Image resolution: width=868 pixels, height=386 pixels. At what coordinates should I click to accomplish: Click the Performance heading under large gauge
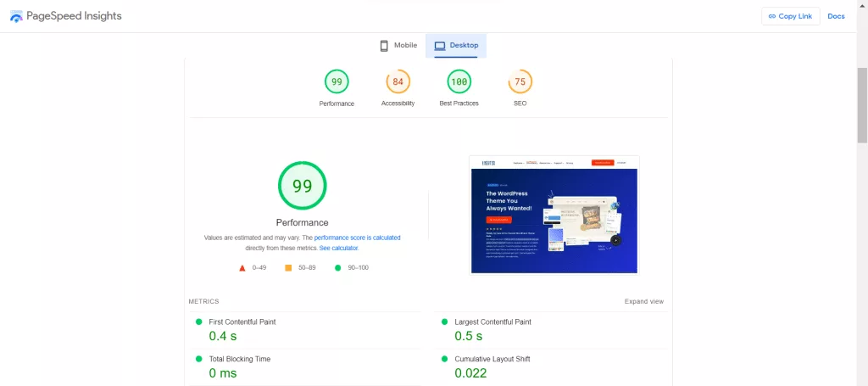pyautogui.click(x=303, y=222)
